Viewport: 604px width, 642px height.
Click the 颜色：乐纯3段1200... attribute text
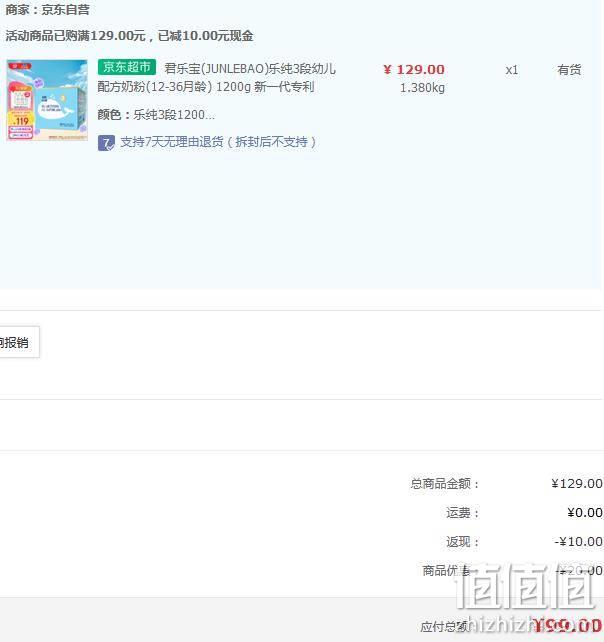point(156,115)
